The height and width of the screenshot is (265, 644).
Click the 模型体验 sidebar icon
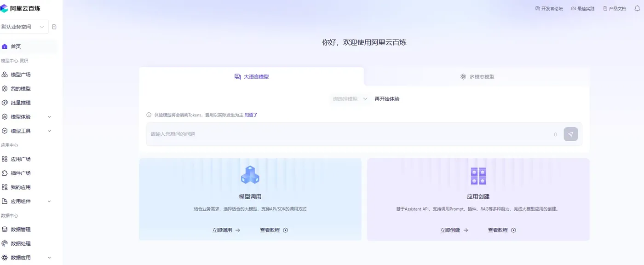[x=5, y=117]
